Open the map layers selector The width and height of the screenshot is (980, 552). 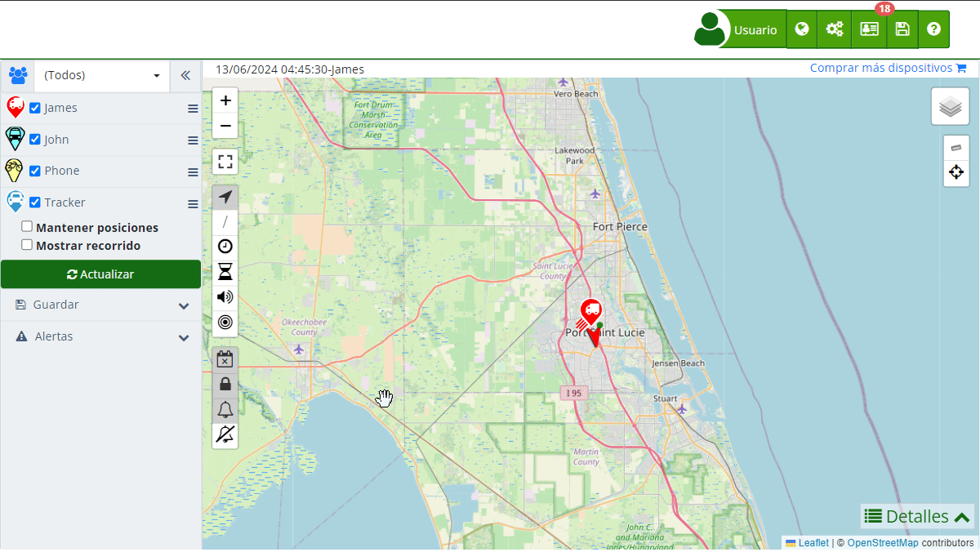tap(950, 107)
